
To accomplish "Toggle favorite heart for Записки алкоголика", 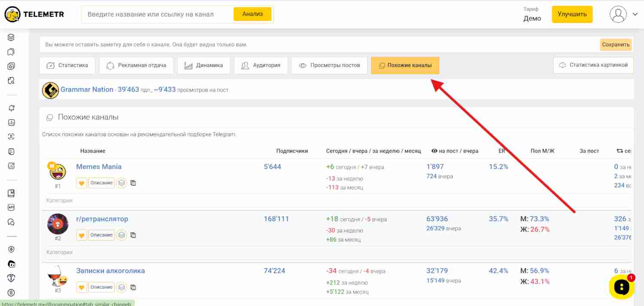I will (x=82, y=287).
